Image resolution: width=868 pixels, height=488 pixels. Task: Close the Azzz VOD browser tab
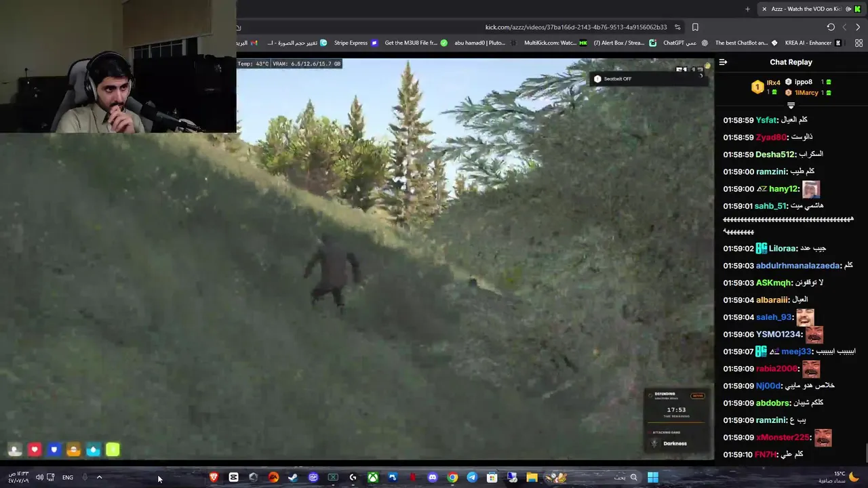click(764, 9)
